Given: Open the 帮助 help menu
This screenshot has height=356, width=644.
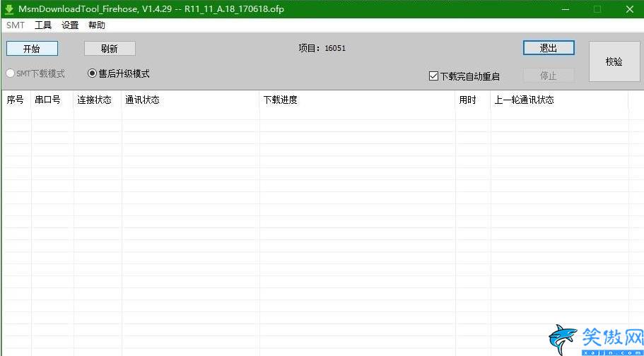Looking at the screenshot, I should (x=97, y=25).
